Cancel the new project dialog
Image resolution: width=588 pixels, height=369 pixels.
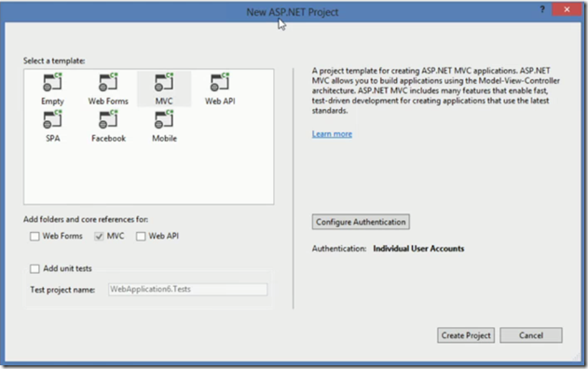point(531,335)
